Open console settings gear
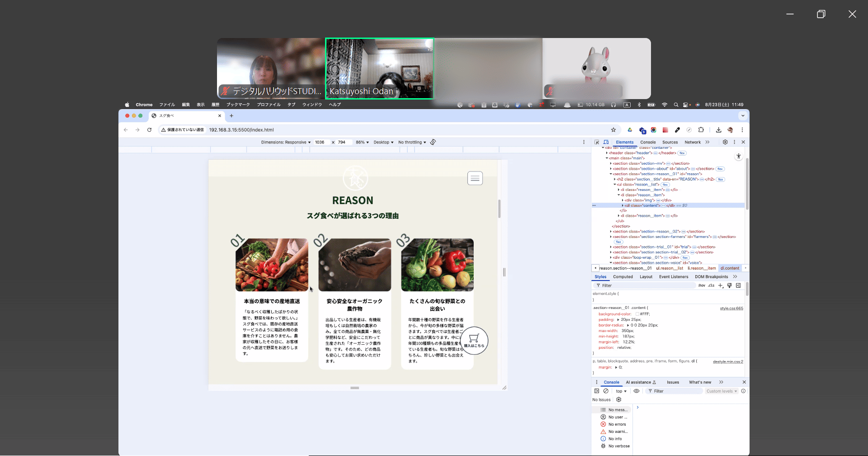868x456 pixels. 619,399
